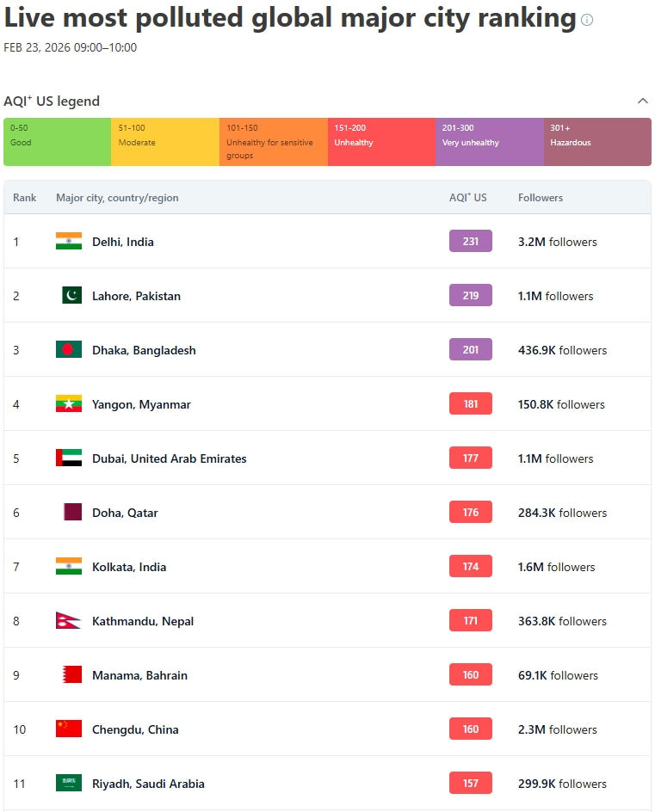The image size is (655, 812).
Task: Click the green Good legend band
Action: pos(57,141)
